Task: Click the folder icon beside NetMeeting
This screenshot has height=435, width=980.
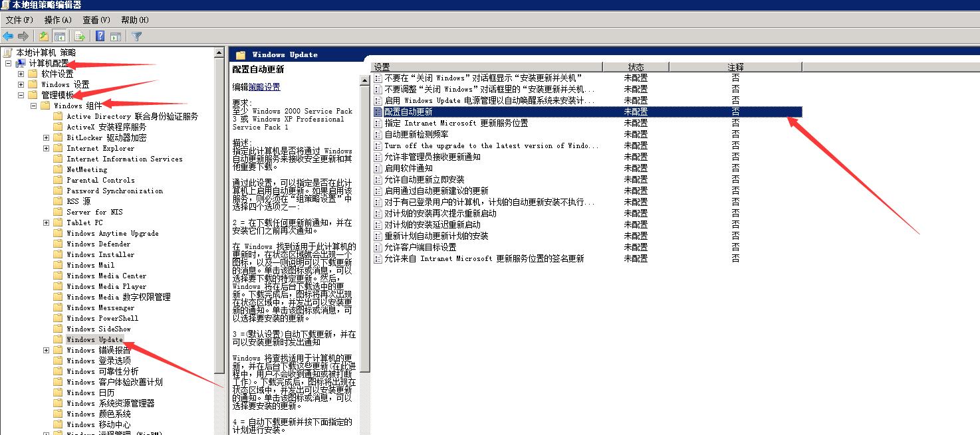Action: 59,169
